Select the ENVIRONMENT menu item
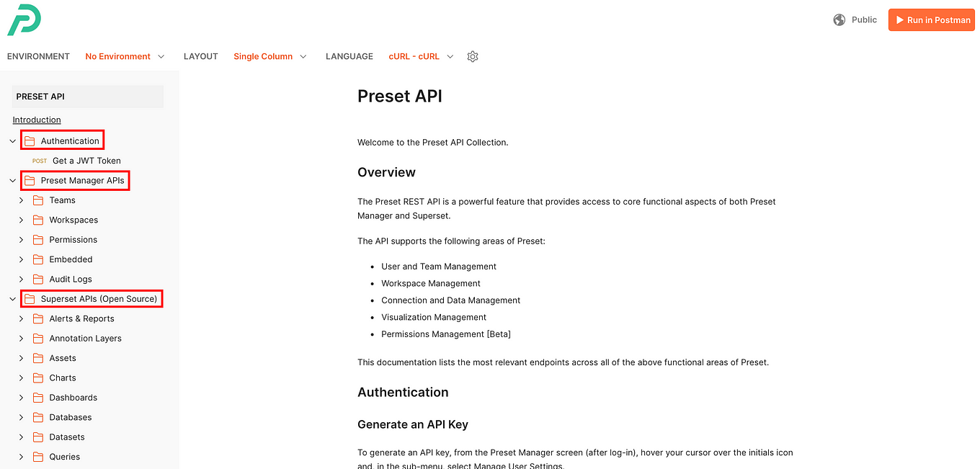 coord(37,55)
